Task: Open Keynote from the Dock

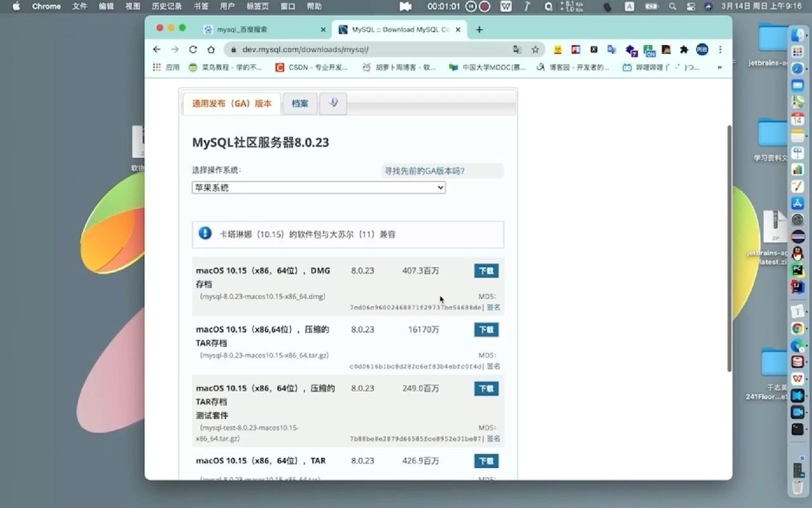Action: pyautogui.click(x=797, y=152)
